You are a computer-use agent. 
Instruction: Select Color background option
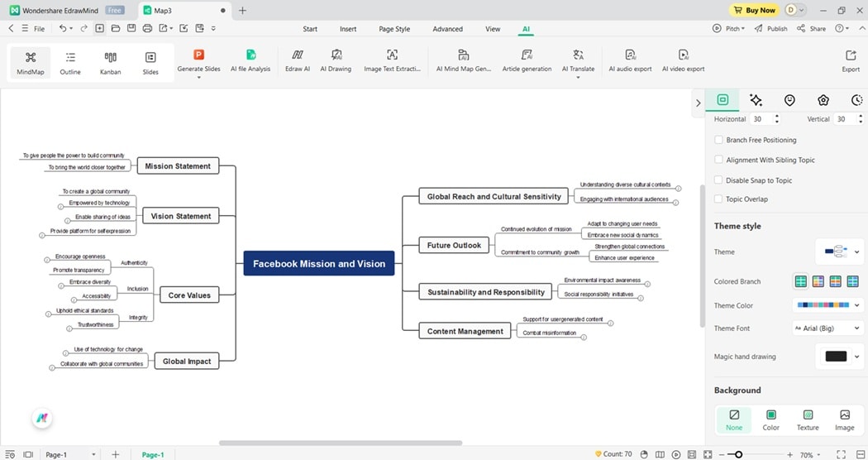click(770, 420)
